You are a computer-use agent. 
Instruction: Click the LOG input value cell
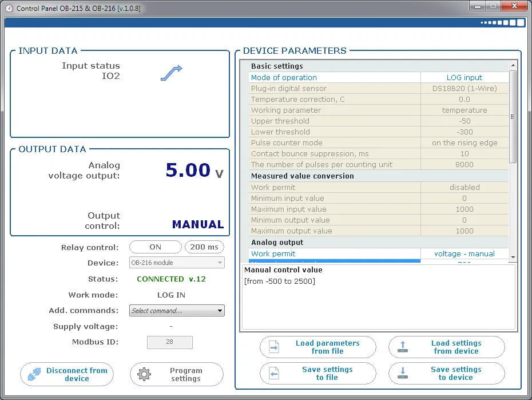point(464,77)
